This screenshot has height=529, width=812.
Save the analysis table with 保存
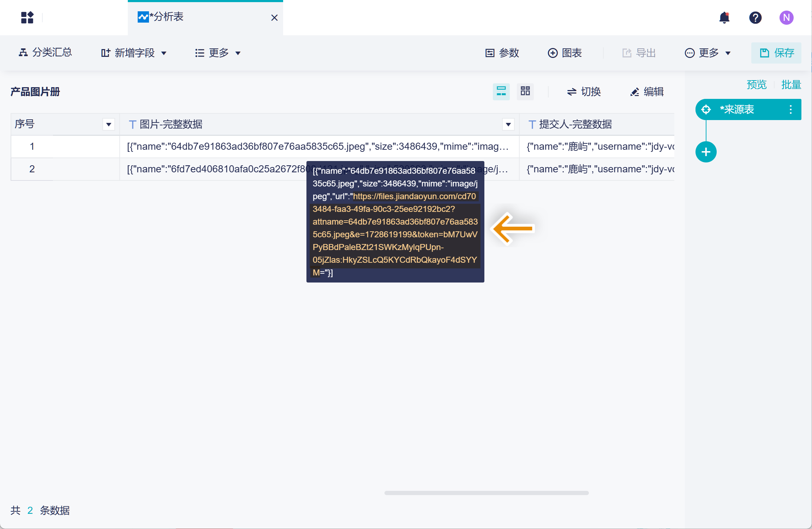(776, 53)
